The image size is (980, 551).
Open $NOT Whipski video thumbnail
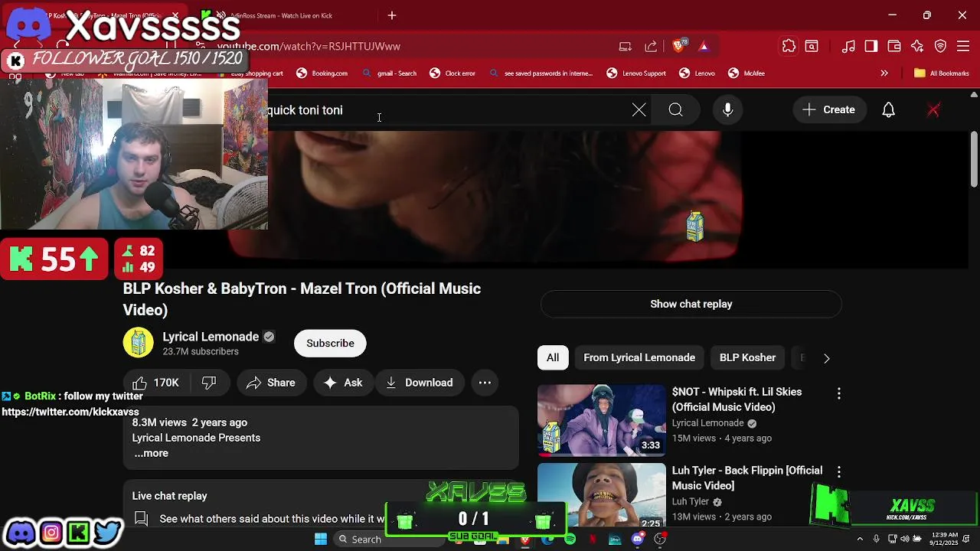click(602, 420)
